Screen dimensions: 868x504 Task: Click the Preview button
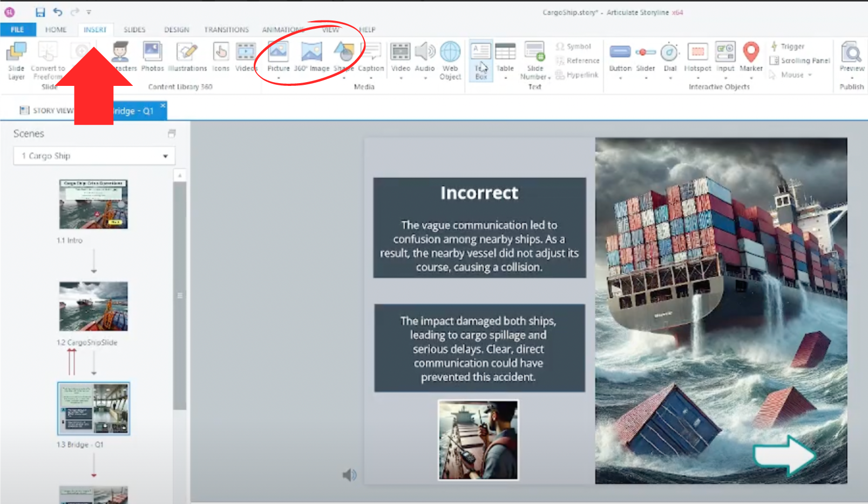click(851, 57)
